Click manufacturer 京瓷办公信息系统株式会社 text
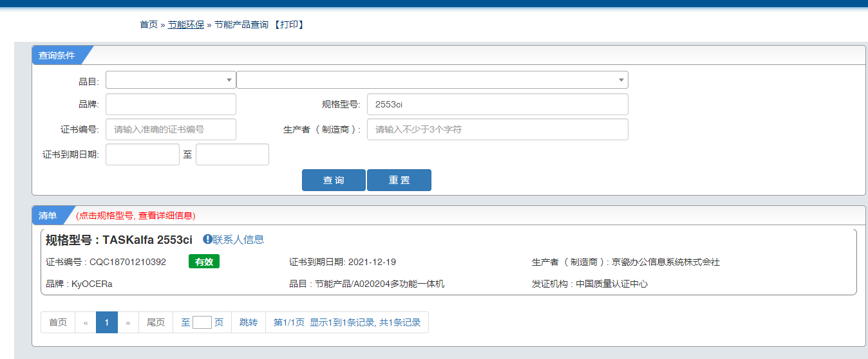This screenshot has height=359, width=868. (666, 262)
